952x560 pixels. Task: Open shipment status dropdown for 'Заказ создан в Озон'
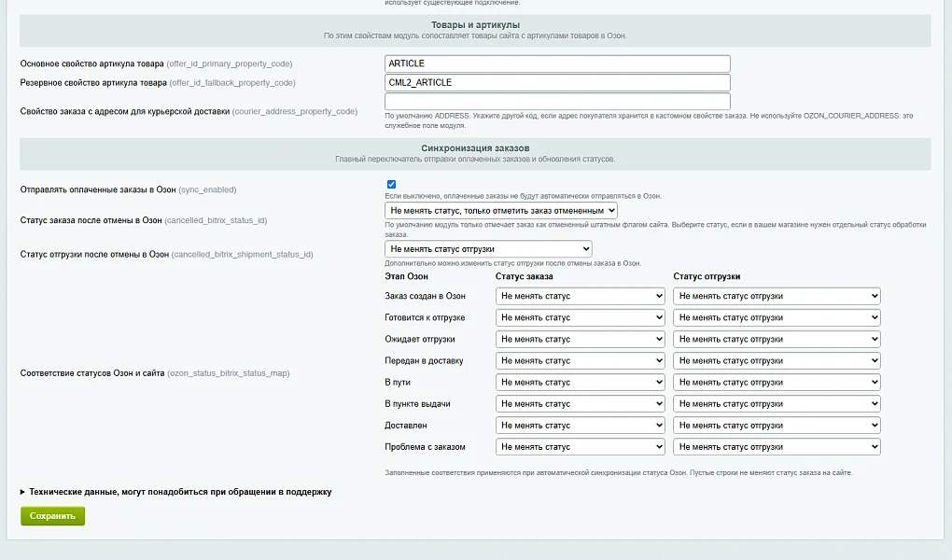777,297
